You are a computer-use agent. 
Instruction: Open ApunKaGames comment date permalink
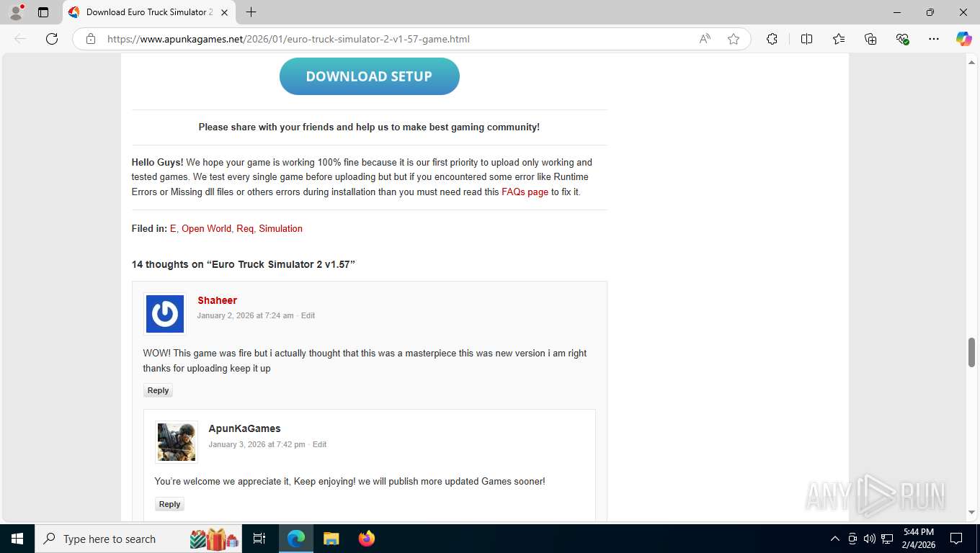tap(257, 444)
